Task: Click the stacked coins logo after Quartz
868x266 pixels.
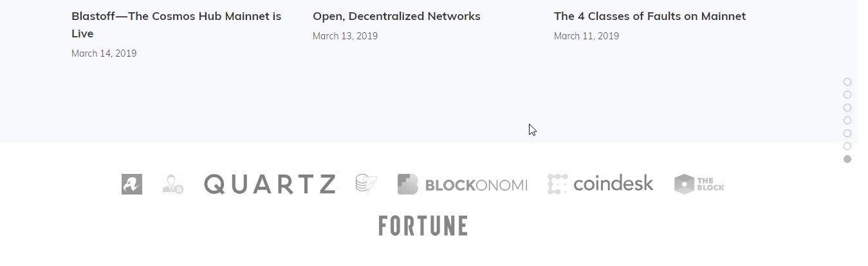Action: 366,184
